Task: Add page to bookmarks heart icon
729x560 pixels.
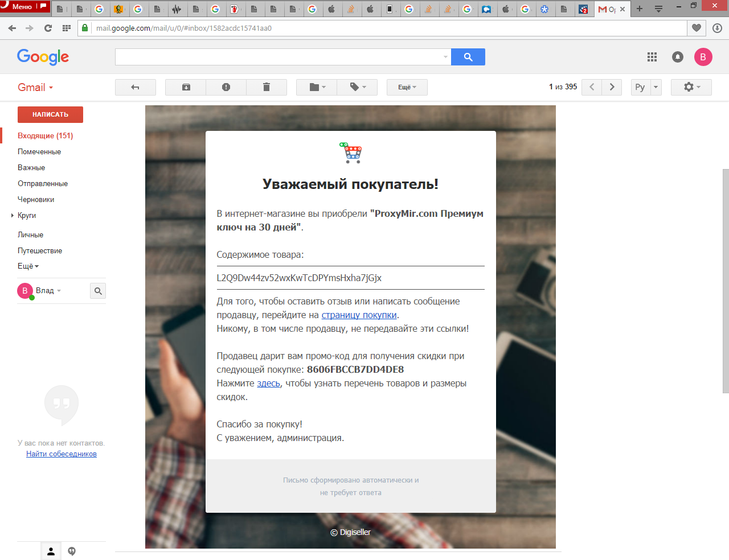Action: pyautogui.click(x=697, y=28)
